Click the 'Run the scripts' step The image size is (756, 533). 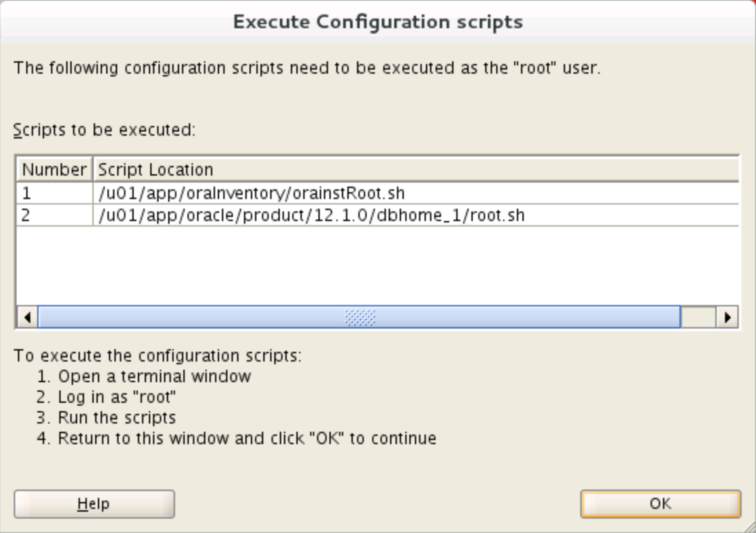pyautogui.click(x=116, y=417)
